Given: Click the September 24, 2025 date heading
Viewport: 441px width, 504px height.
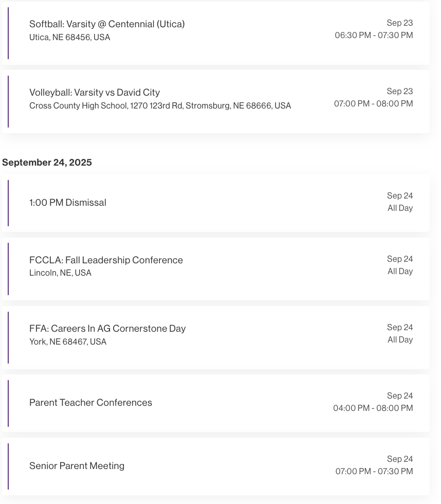Looking at the screenshot, I should click(x=47, y=163).
